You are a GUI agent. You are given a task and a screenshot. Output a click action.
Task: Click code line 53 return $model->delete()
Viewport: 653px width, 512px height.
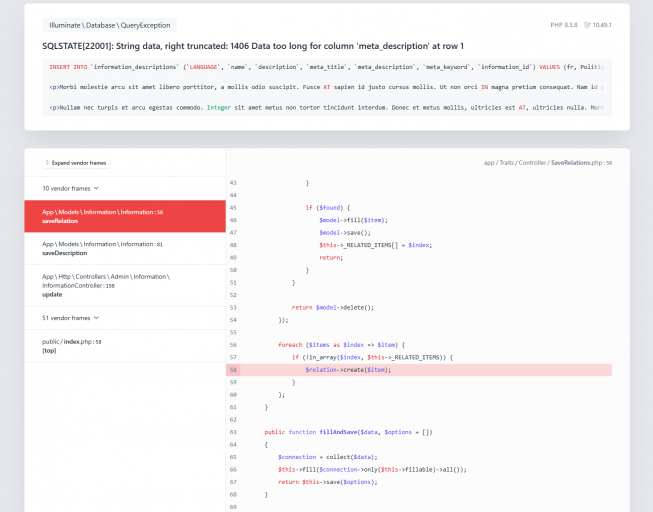(333, 307)
